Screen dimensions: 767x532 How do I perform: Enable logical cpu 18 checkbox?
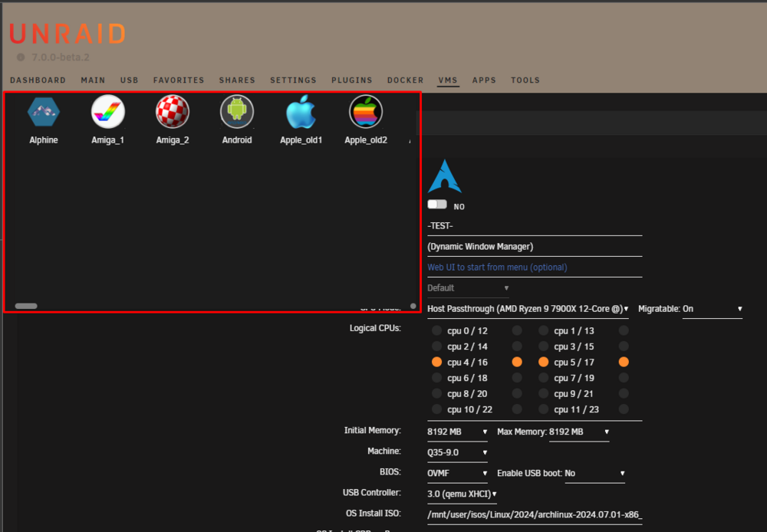tap(516, 377)
